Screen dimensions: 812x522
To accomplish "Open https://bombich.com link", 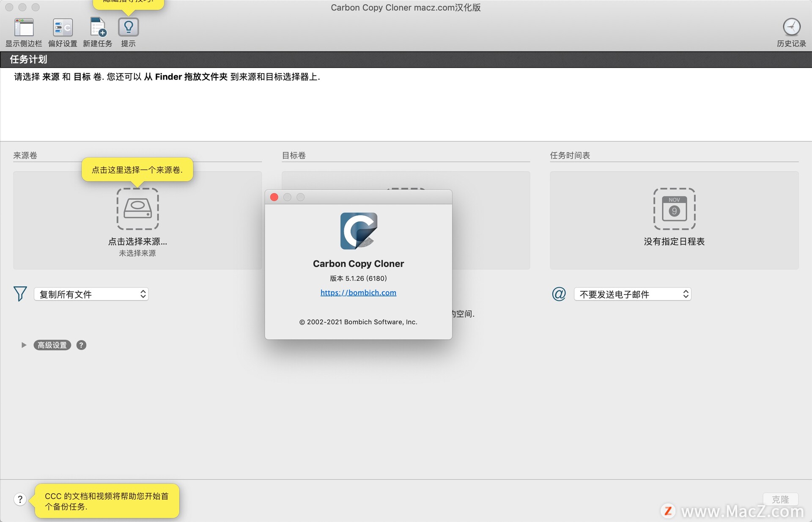I will point(358,293).
